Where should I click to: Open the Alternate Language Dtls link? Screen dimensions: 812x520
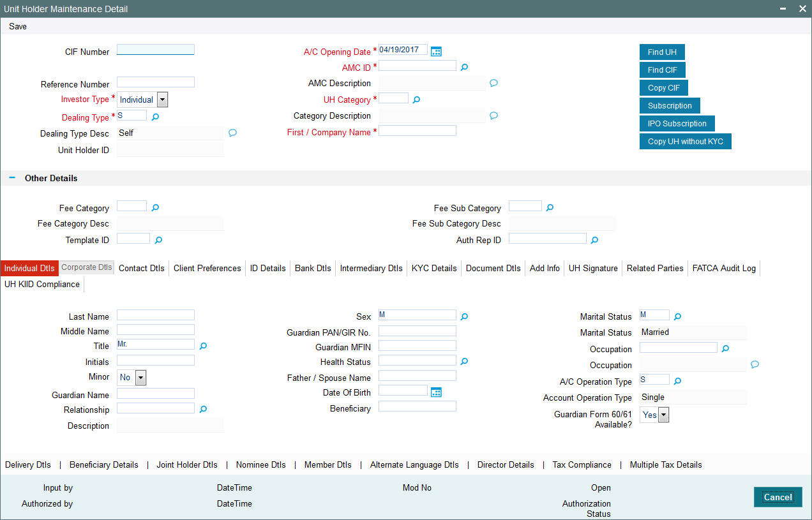tap(414, 464)
